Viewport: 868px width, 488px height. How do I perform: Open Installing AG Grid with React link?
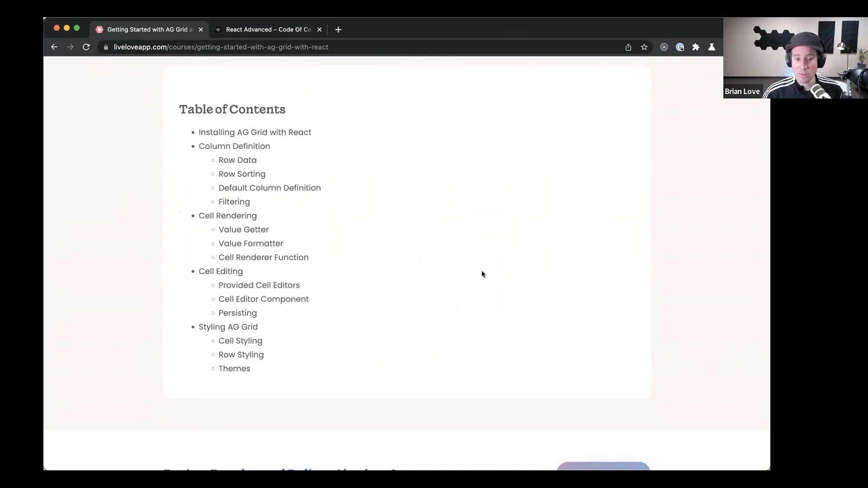tap(255, 132)
